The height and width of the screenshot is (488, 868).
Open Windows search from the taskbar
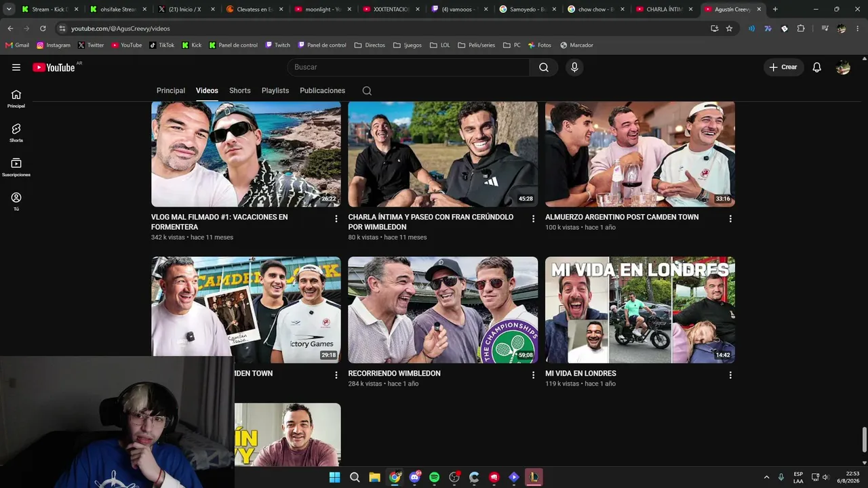pyautogui.click(x=355, y=477)
